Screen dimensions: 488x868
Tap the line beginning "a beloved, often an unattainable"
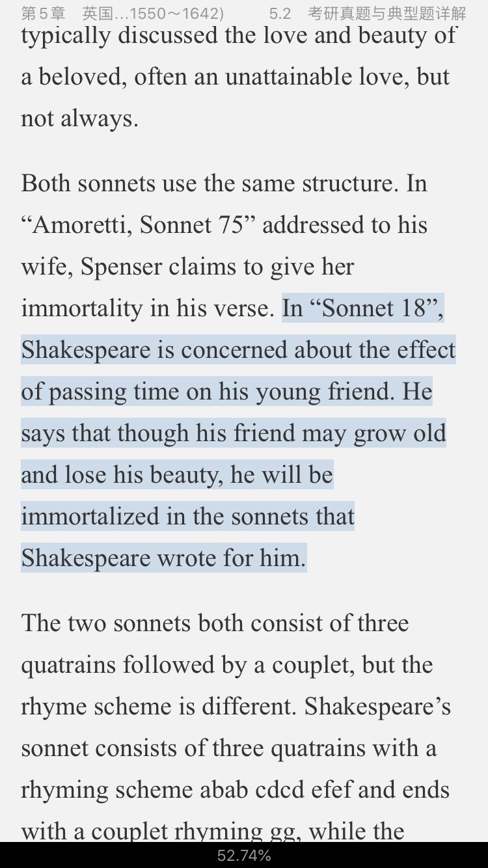click(x=235, y=77)
